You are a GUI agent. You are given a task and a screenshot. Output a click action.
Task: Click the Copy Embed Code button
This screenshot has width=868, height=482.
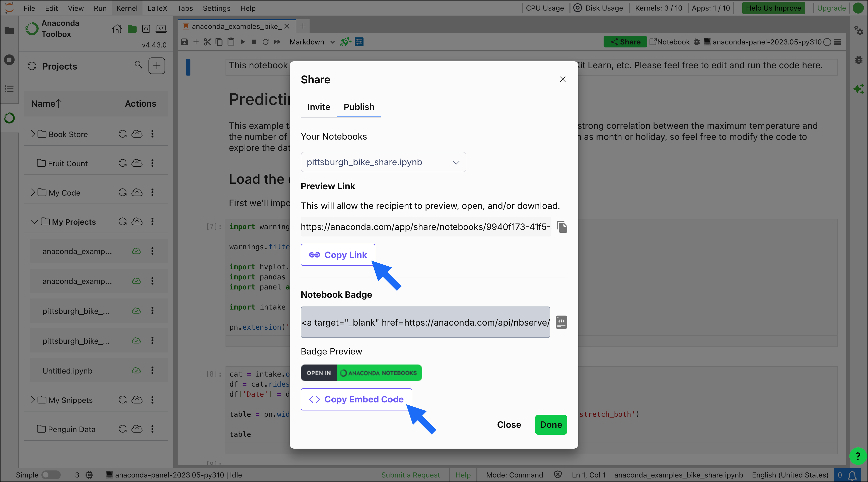tap(356, 399)
